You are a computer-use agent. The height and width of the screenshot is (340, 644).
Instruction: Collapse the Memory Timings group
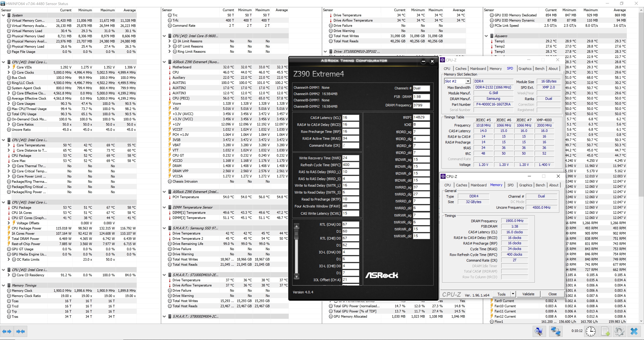(x=3, y=285)
